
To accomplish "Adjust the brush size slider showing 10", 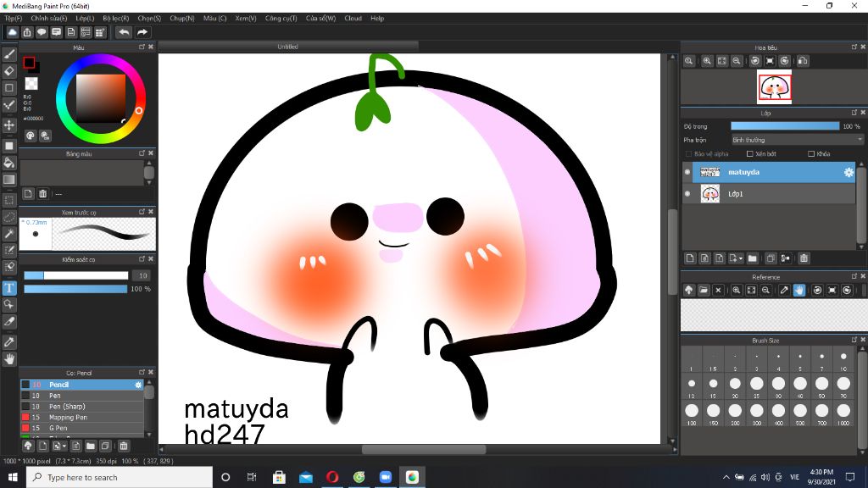I will (x=75, y=275).
